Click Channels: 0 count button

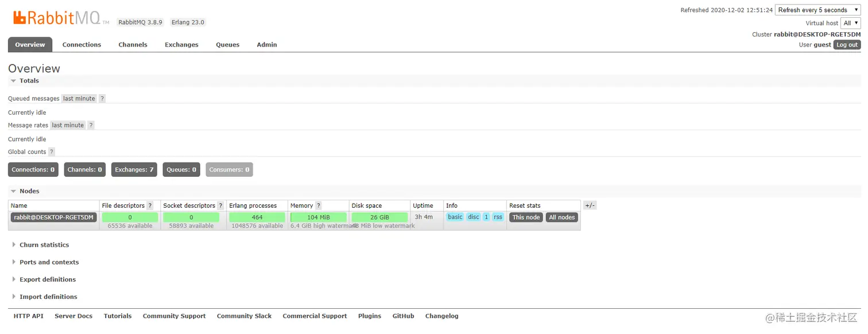click(x=84, y=170)
